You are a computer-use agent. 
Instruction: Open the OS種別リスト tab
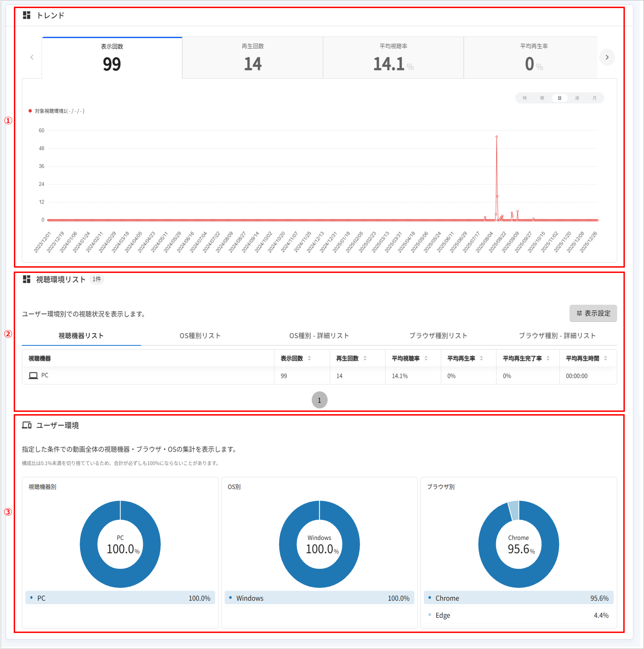click(x=200, y=336)
